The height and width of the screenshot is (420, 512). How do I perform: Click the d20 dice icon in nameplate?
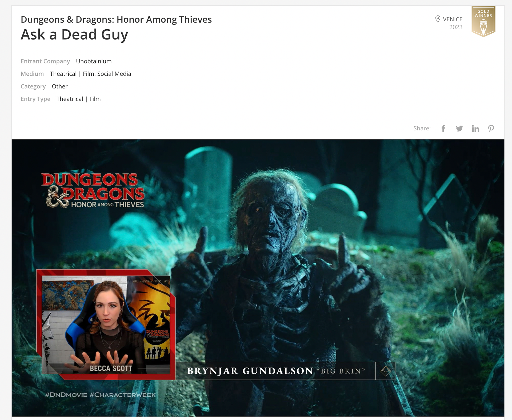pos(386,371)
